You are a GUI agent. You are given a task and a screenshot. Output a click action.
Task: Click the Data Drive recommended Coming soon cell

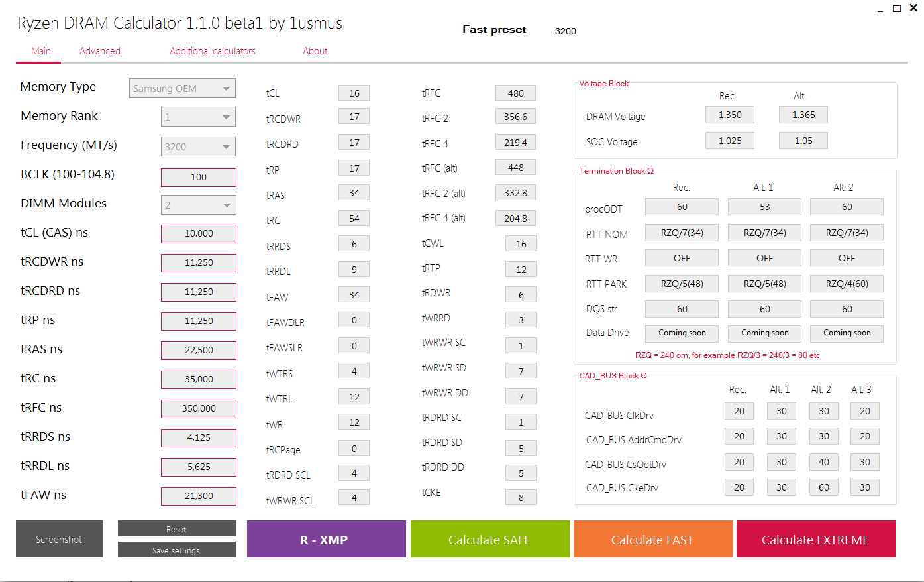(x=682, y=333)
